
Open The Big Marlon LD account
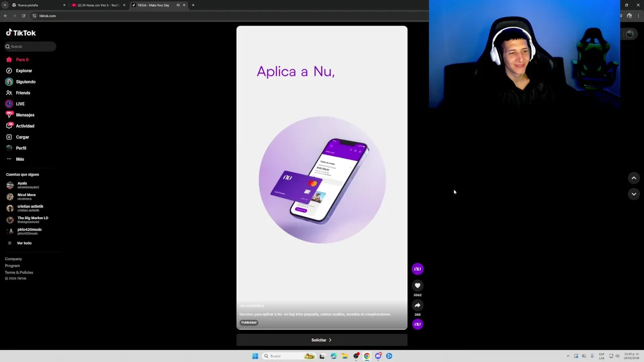27,220
